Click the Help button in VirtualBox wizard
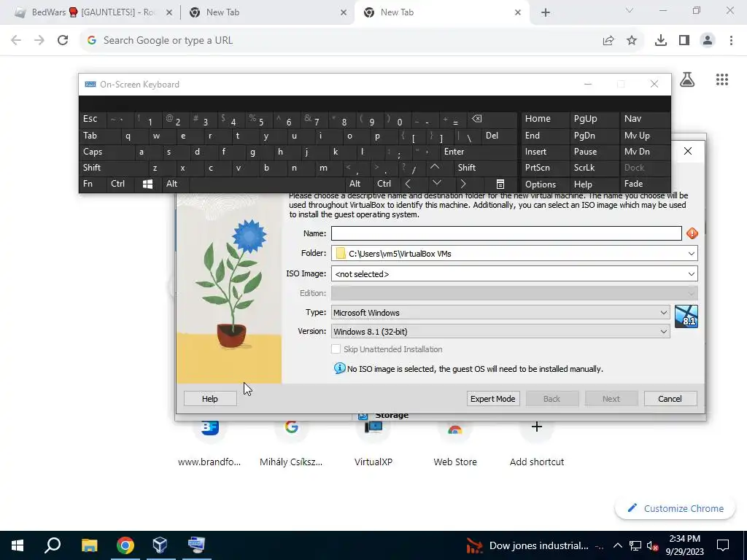Screen dimensions: 747x560 click(x=210, y=399)
